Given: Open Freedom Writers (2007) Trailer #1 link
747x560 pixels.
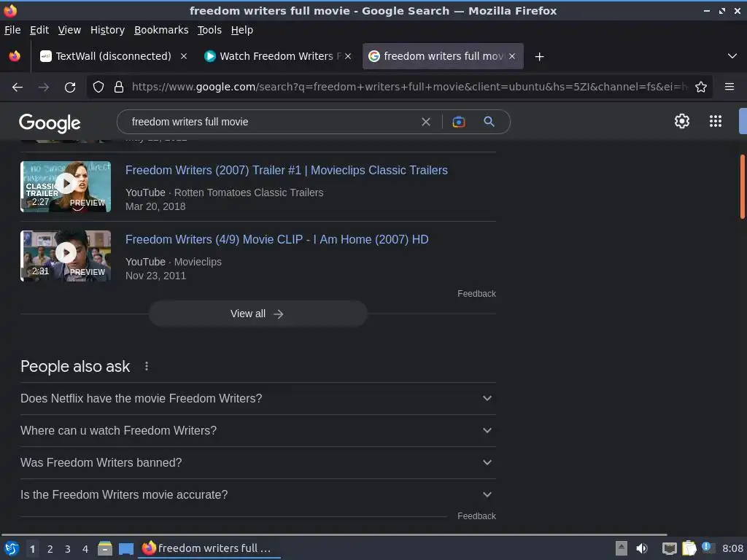Looking at the screenshot, I should pyautogui.click(x=286, y=170).
